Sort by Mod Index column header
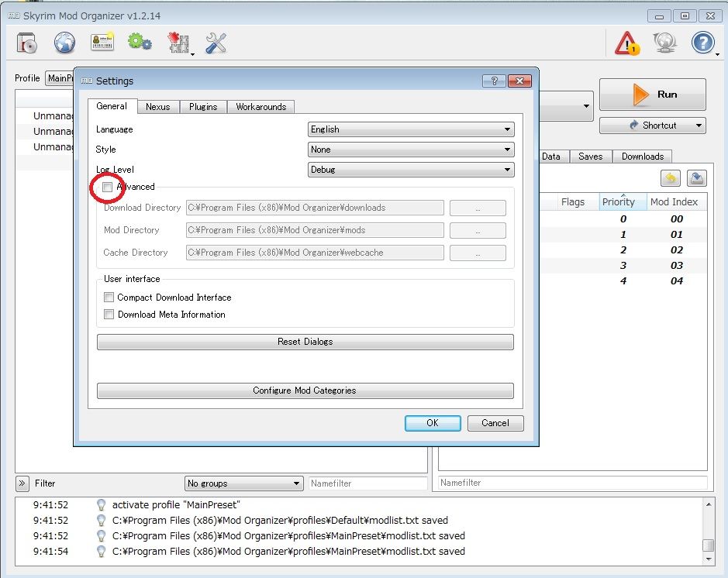The width and height of the screenshot is (728, 578). 677,201
